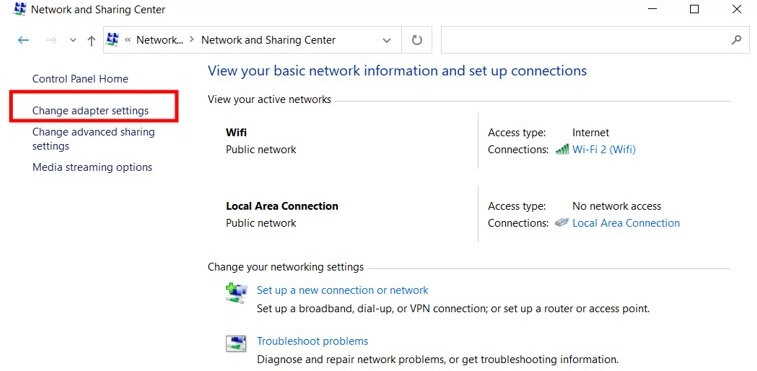Image resolution: width=757 pixels, height=371 pixels.
Task: Go back using the back arrow
Action: [x=23, y=40]
